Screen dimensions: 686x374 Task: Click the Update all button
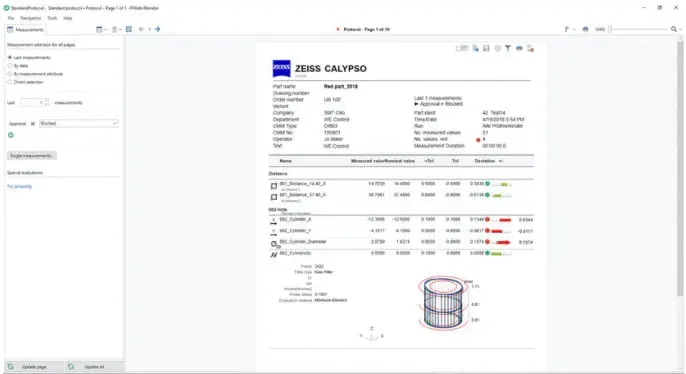coord(93,367)
